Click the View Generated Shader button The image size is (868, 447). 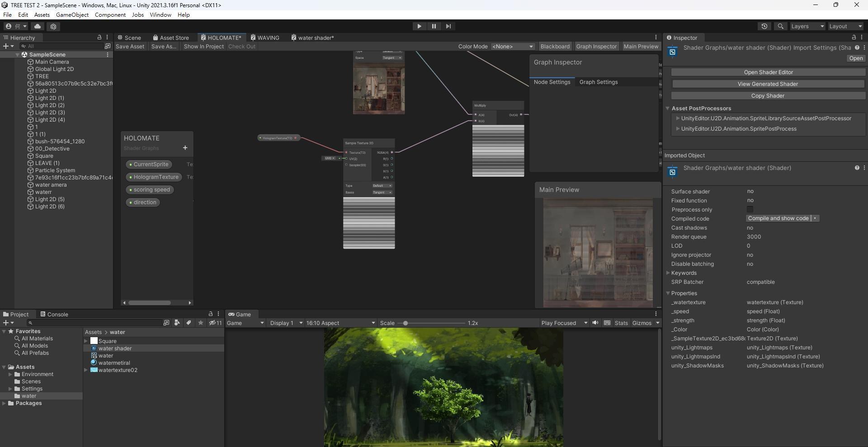coord(767,84)
